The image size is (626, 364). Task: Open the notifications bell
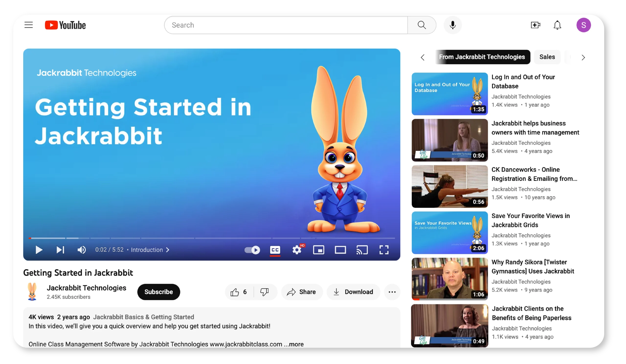[x=557, y=25]
